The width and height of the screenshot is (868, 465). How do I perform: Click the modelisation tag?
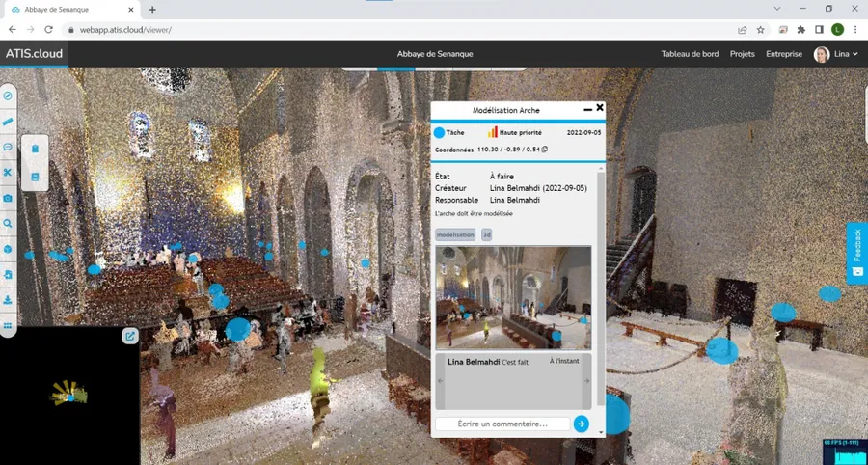tap(455, 234)
